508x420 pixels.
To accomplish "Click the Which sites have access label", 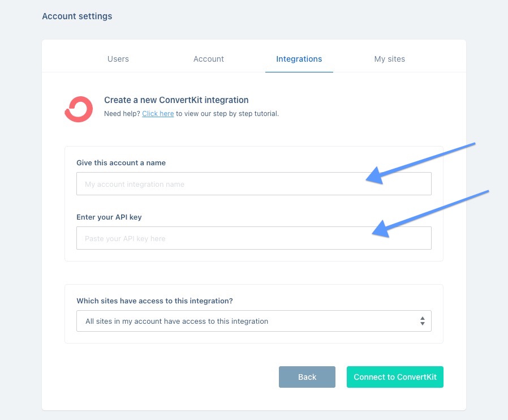I will point(154,301).
